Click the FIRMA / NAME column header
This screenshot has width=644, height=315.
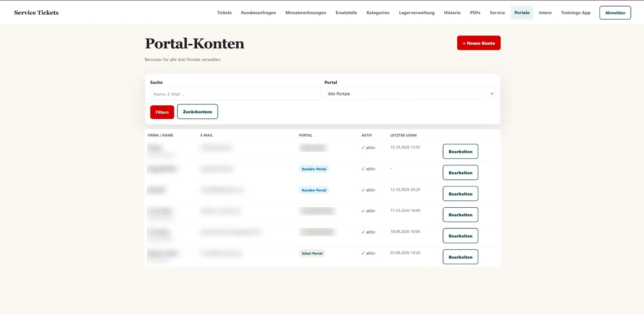click(160, 135)
